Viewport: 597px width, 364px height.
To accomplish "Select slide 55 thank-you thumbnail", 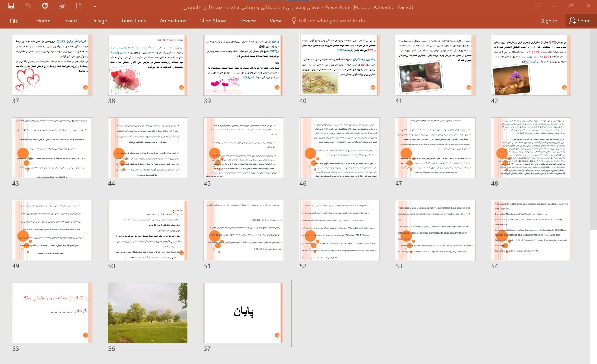I will pos(52,313).
